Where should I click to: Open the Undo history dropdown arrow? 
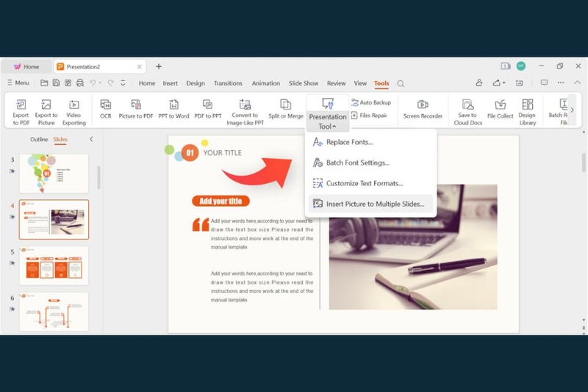click(x=100, y=83)
